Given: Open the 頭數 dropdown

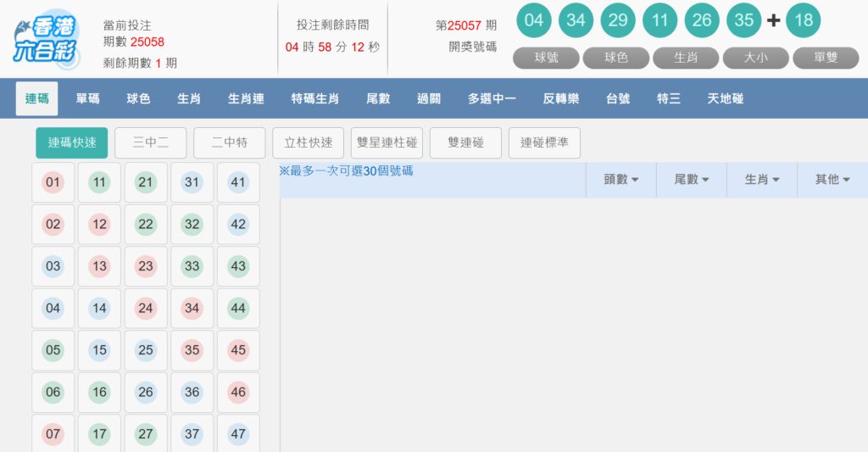Looking at the screenshot, I should pos(621,180).
